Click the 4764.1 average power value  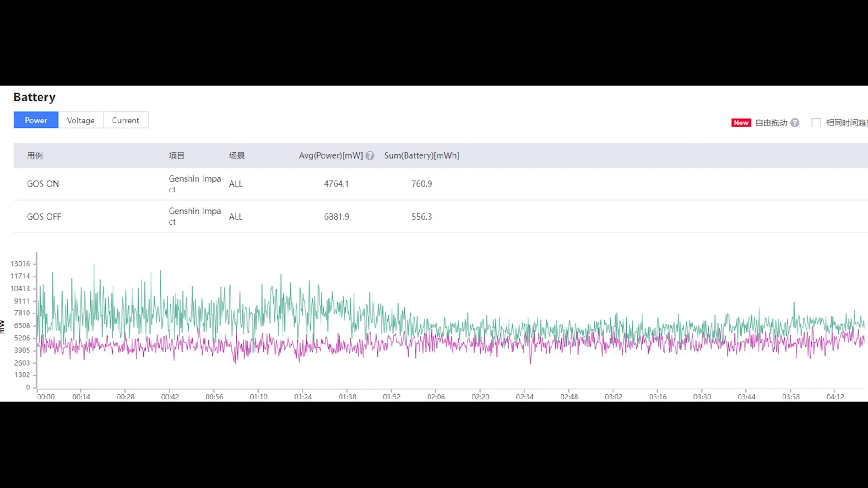click(x=336, y=184)
